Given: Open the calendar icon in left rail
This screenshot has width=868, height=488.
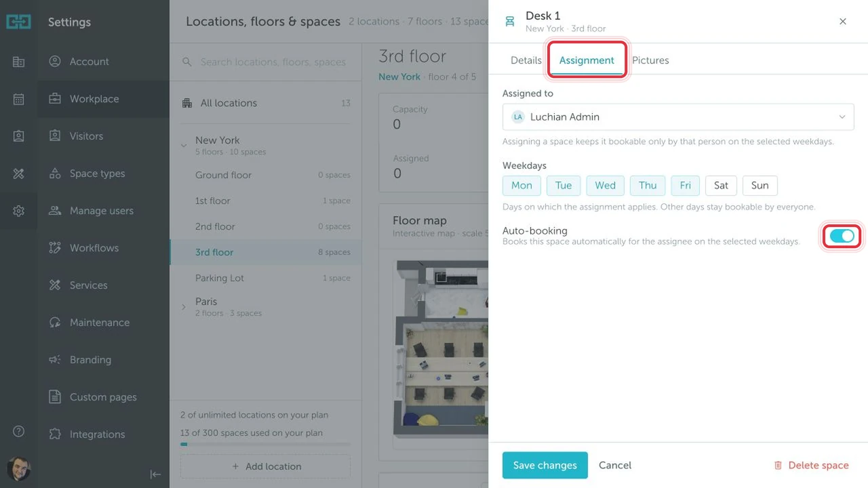Looking at the screenshot, I should (x=18, y=99).
